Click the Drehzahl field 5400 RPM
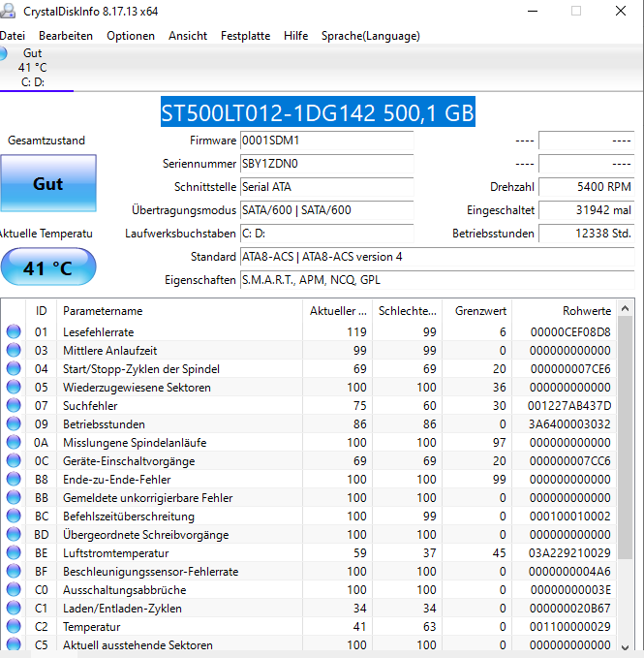 coord(587,187)
